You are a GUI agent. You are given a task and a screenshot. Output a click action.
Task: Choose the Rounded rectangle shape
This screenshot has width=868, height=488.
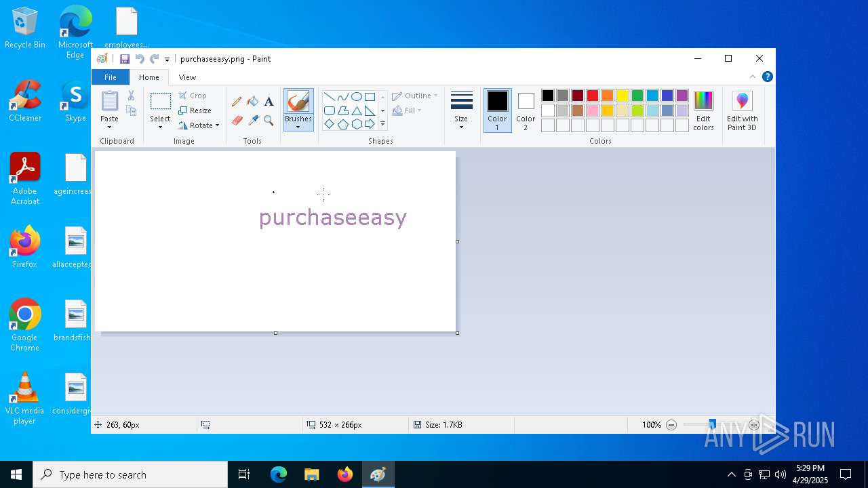(x=329, y=110)
